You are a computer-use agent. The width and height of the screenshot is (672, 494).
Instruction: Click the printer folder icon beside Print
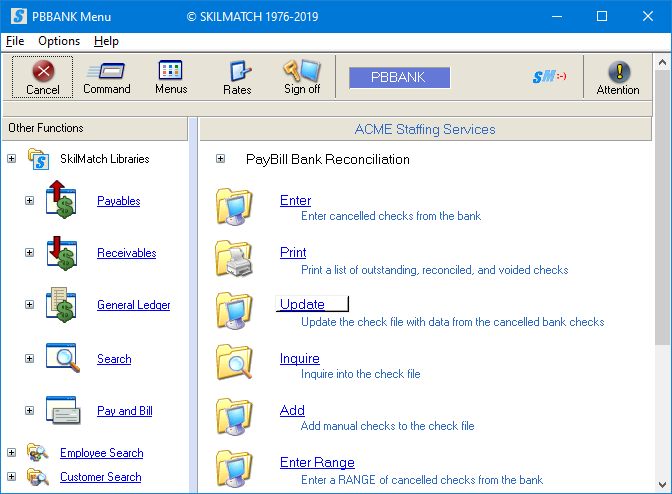pyautogui.click(x=234, y=258)
